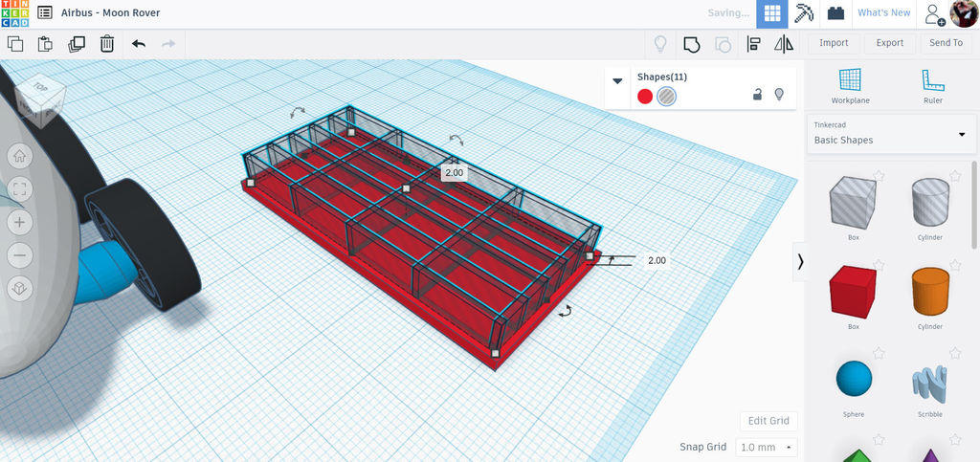This screenshot has height=462, width=980.
Task: Favorite the red Box with its star
Action: click(879, 265)
